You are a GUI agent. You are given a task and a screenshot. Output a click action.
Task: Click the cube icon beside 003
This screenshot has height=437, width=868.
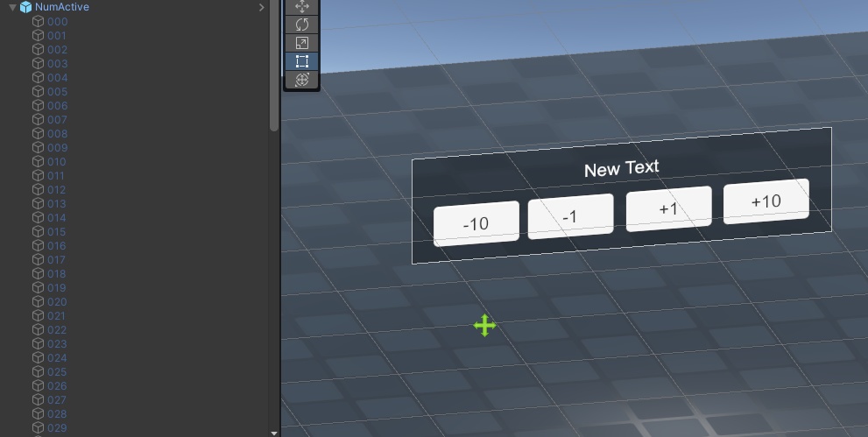(39, 63)
